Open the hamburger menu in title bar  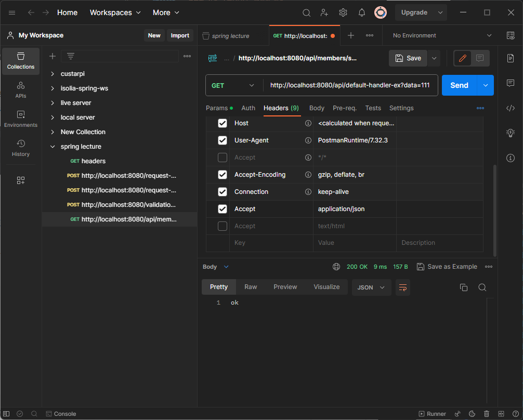click(12, 12)
